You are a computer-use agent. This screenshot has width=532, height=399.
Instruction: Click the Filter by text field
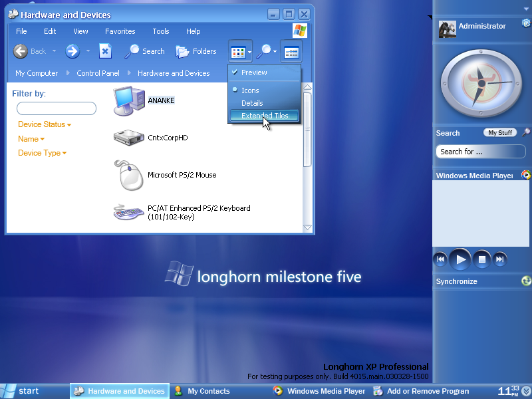tap(57, 108)
